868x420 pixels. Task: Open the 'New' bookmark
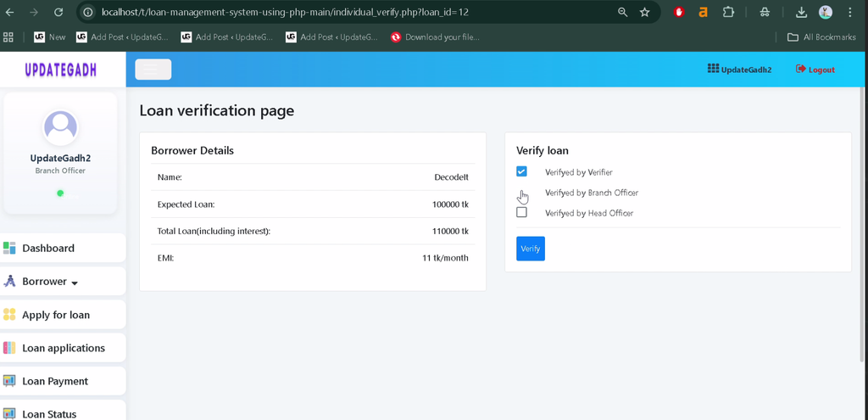(49, 37)
